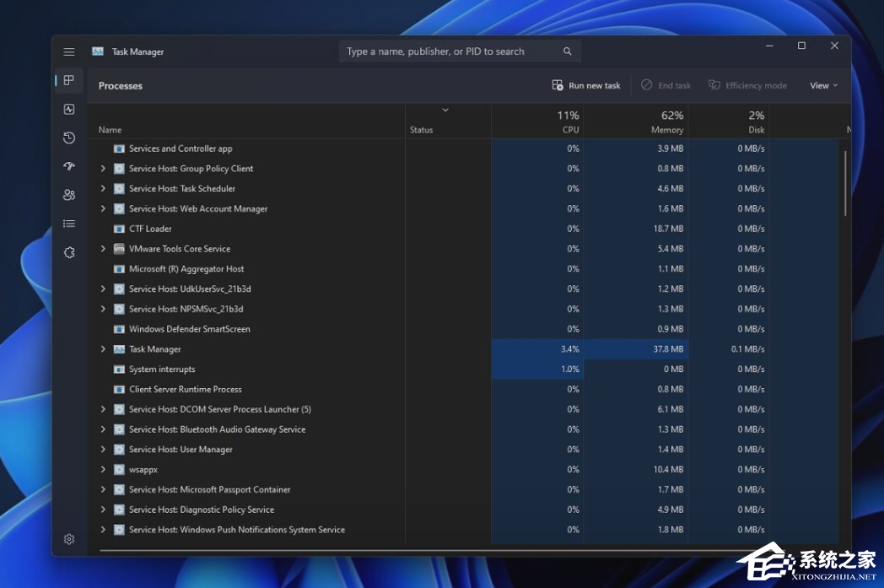This screenshot has height=588, width=884.
Task: Expand the Status column sort chevron
Action: (x=445, y=111)
